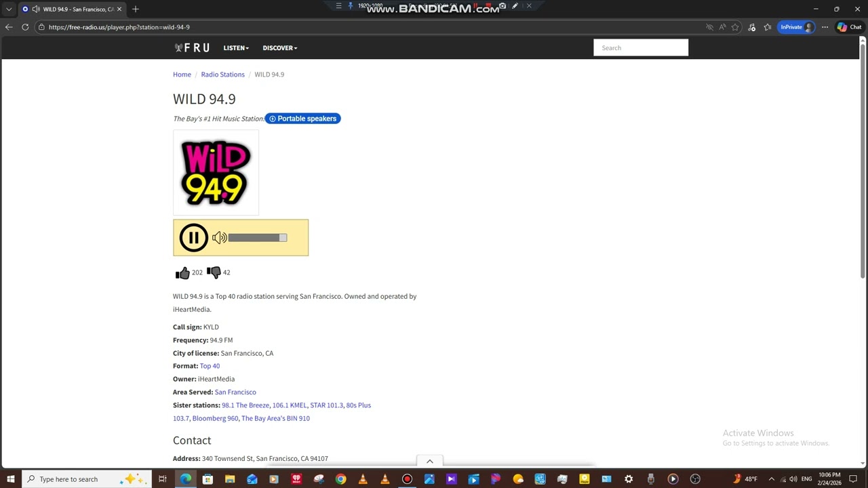Open sister station Bloomberg 960

click(215, 418)
